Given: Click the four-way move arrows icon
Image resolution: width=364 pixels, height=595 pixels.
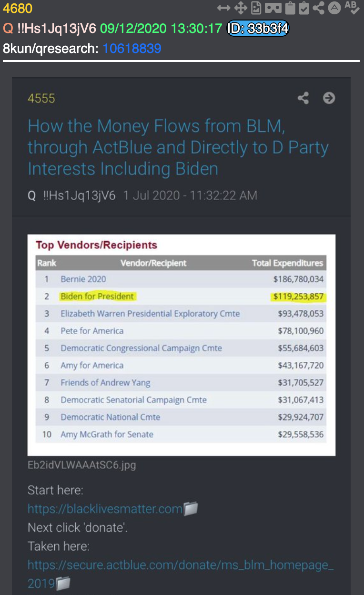Looking at the screenshot, I should (x=240, y=8).
